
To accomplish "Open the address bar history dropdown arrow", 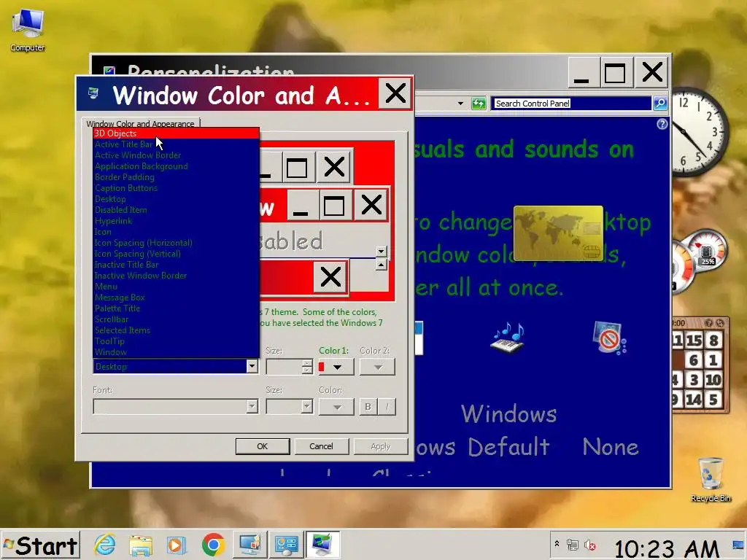I will tap(460, 104).
